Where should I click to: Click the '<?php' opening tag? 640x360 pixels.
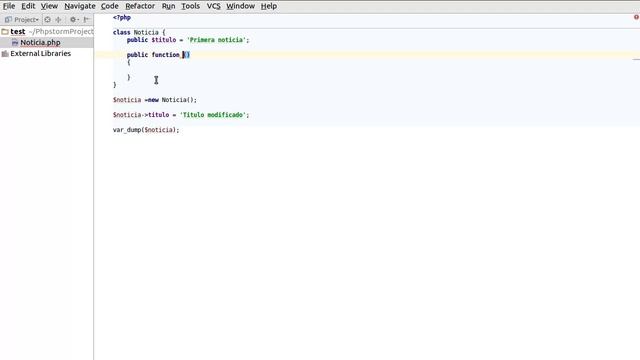[x=122, y=18]
